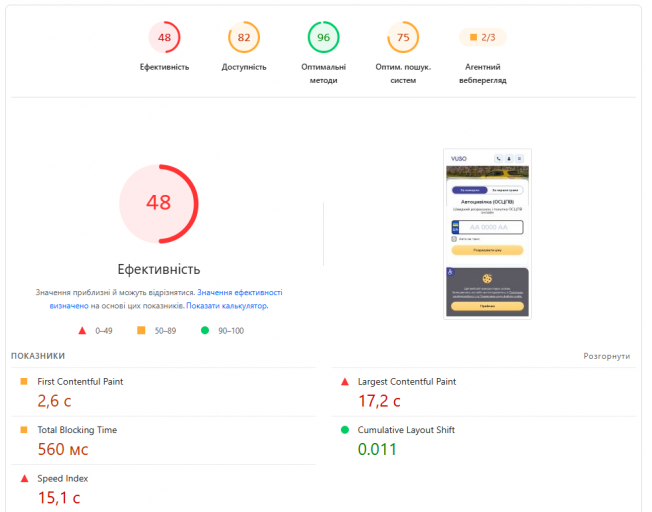Click the First Contentful Paint orange square icon
The width and height of the screenshot is (652, 512).
pos(24,381)
